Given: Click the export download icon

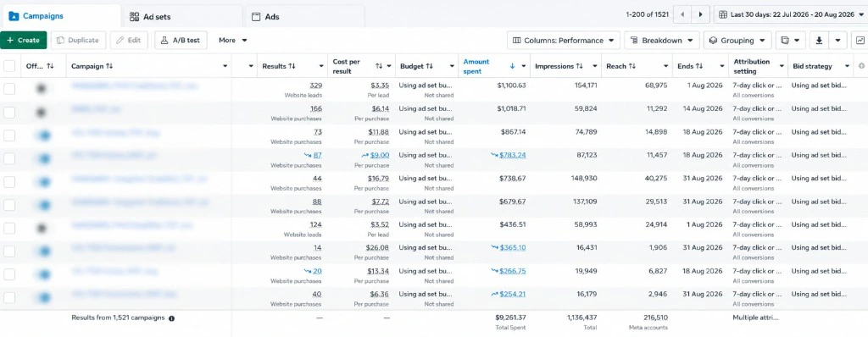Looking at the screenshot, I should (820, 41).
